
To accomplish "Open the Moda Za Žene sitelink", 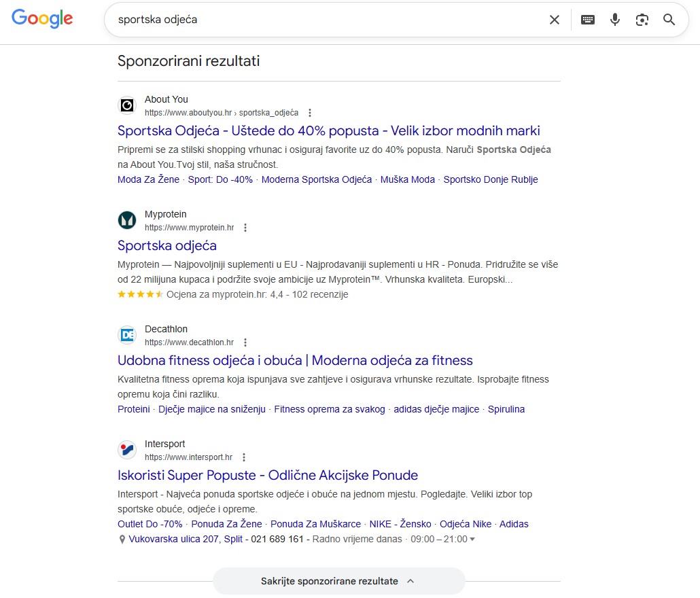I will point(148,179).
